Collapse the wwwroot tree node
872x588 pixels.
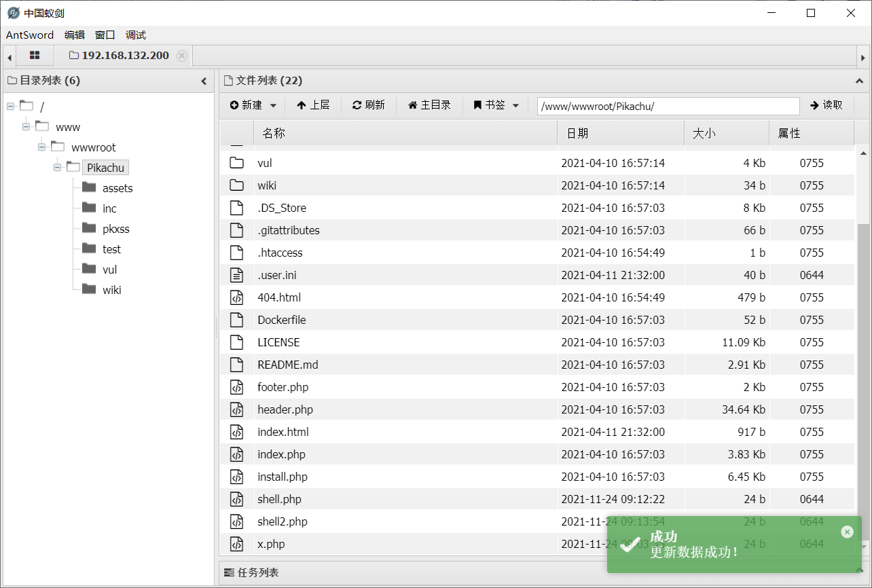[42, 147]
